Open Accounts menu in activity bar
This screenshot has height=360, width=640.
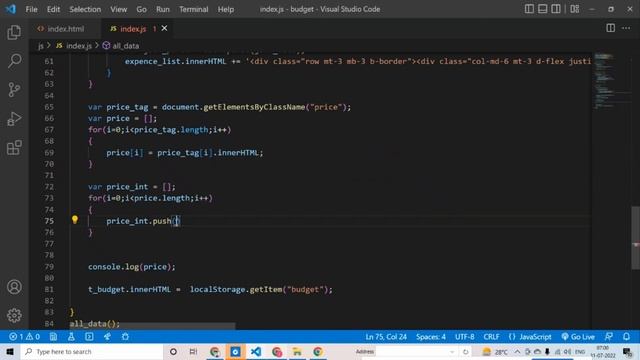pyautogui.click(x=14, y=287)
